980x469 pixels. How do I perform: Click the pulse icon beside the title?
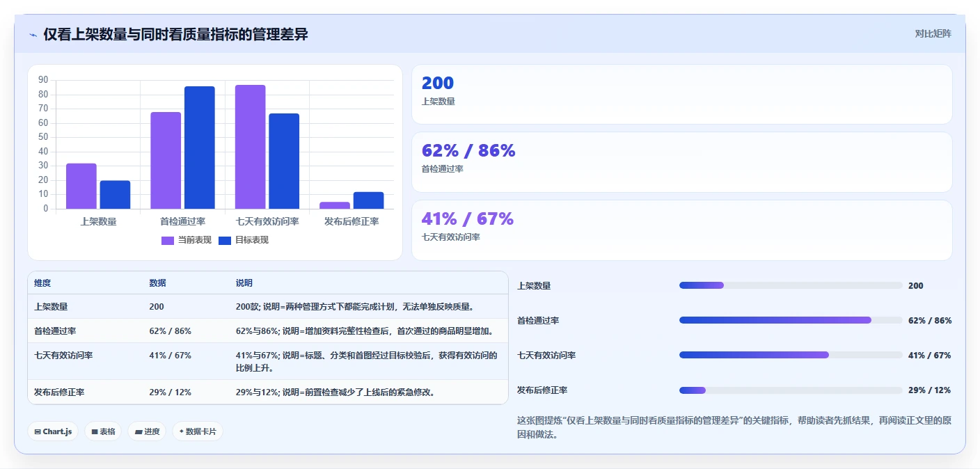tap(33, 35)
